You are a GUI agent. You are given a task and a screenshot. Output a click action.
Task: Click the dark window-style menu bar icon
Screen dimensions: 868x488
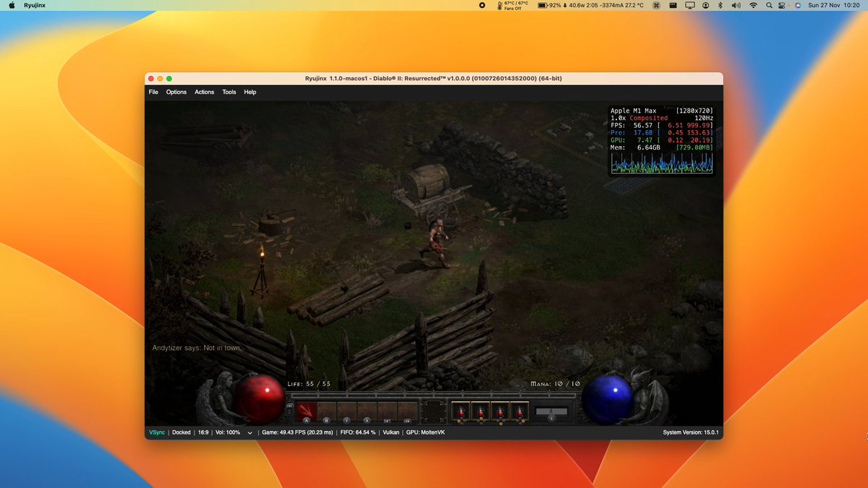(673, 5)
